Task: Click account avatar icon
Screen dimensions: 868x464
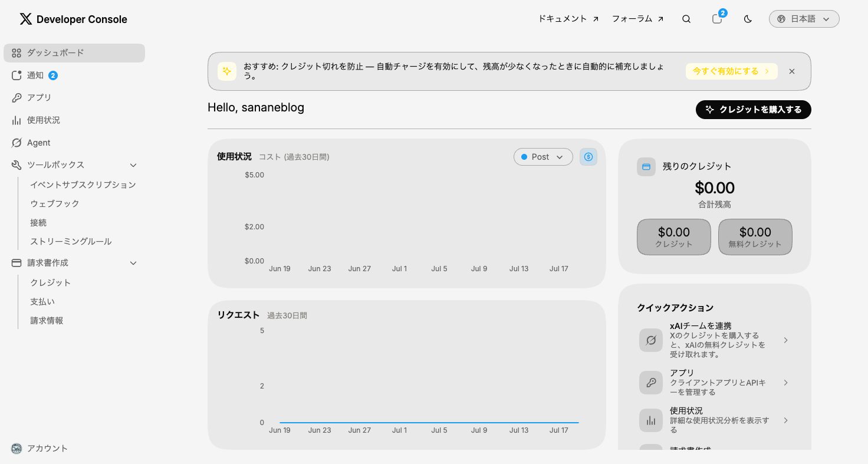Action: [17, 449]
